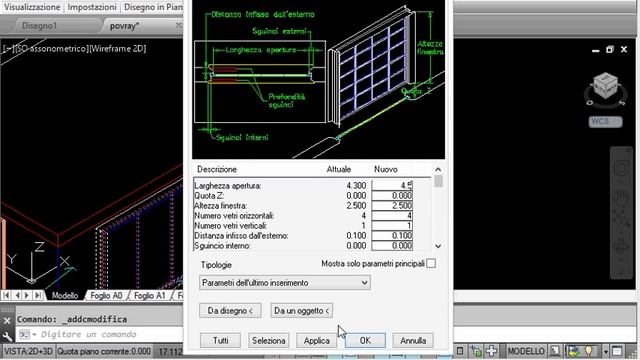This screenshot has height=360, width=640.
Task: Click the window parameters preview diagram
Action: 318,80
